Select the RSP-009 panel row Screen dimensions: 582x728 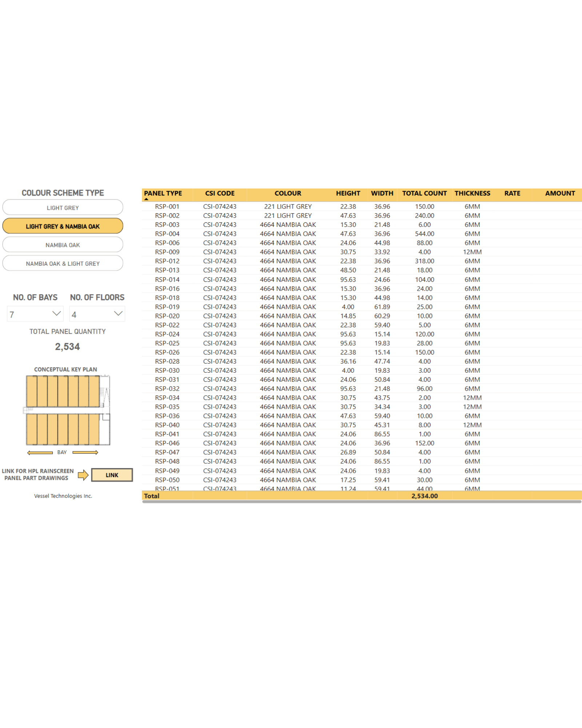[x=167, y=252]
